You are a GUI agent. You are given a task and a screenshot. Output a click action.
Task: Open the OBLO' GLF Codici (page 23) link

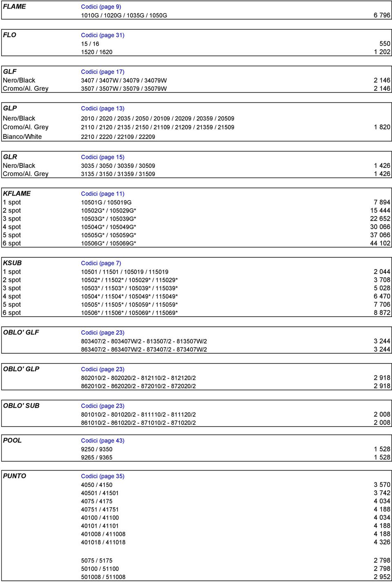[x=102, y=333]
